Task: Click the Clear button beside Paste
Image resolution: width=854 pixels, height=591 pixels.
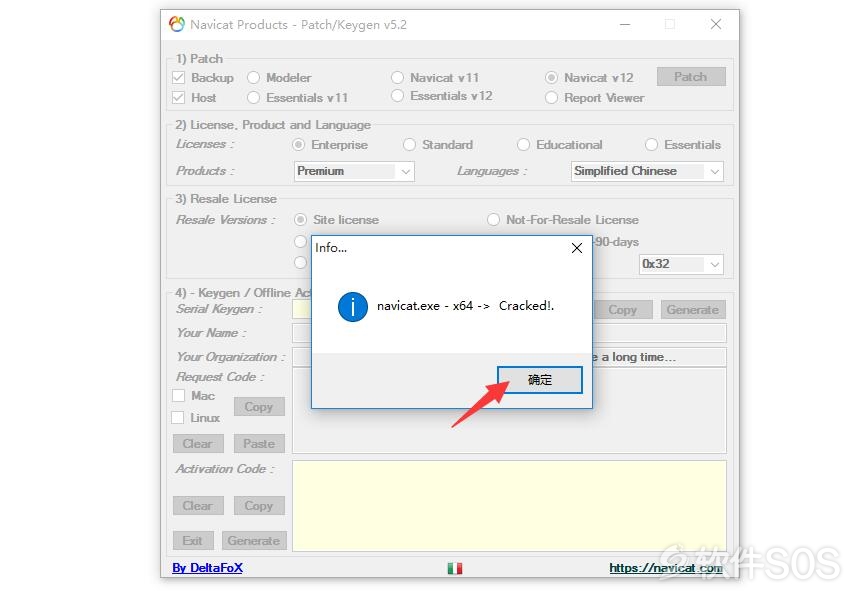Action: click(x=198, y=444)
